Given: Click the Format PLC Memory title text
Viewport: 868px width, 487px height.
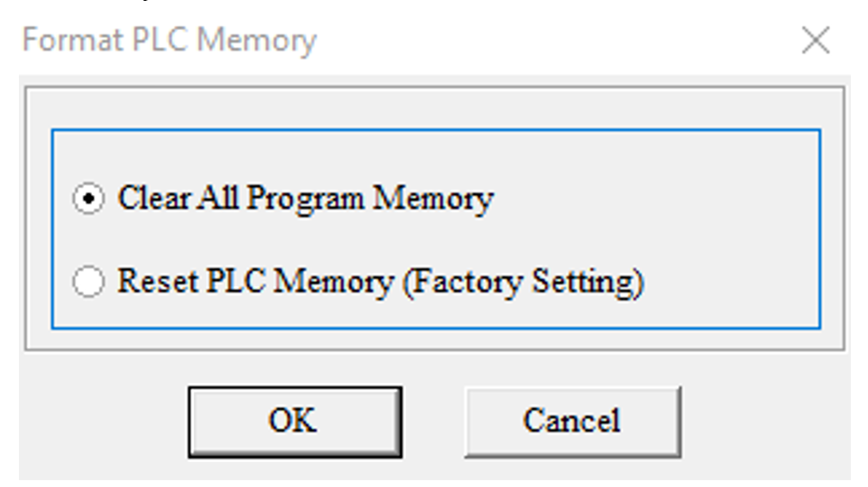Looking at the screenshot, I should 169,40.
